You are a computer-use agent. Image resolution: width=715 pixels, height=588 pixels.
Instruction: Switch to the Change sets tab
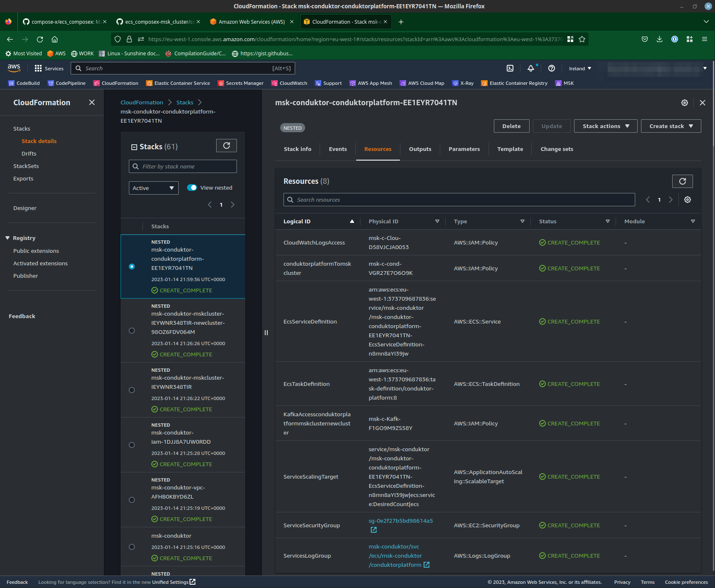pyautogui.click(x=557, y=149)
